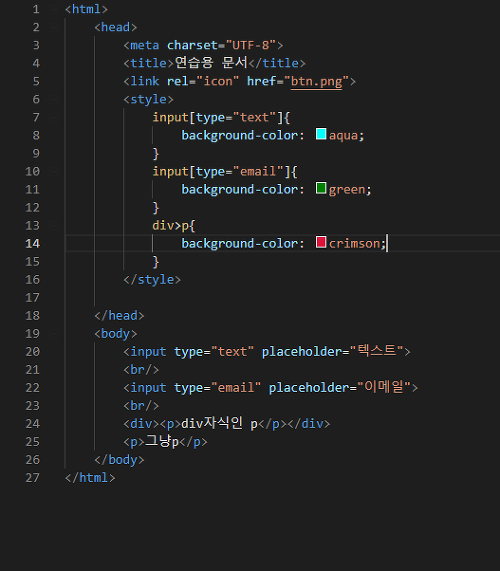
Task: Click the title text 연습용 문서
Action: click(x=211, y=63)
